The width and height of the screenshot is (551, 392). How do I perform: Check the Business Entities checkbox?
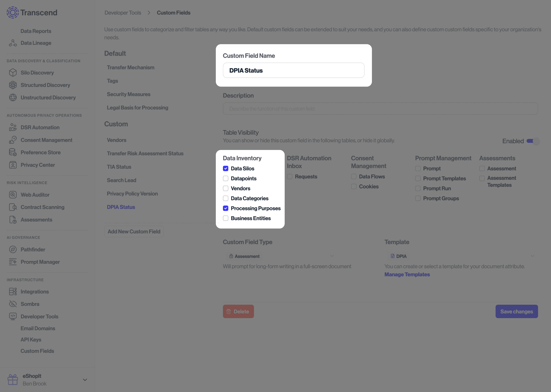coord(226,218)
